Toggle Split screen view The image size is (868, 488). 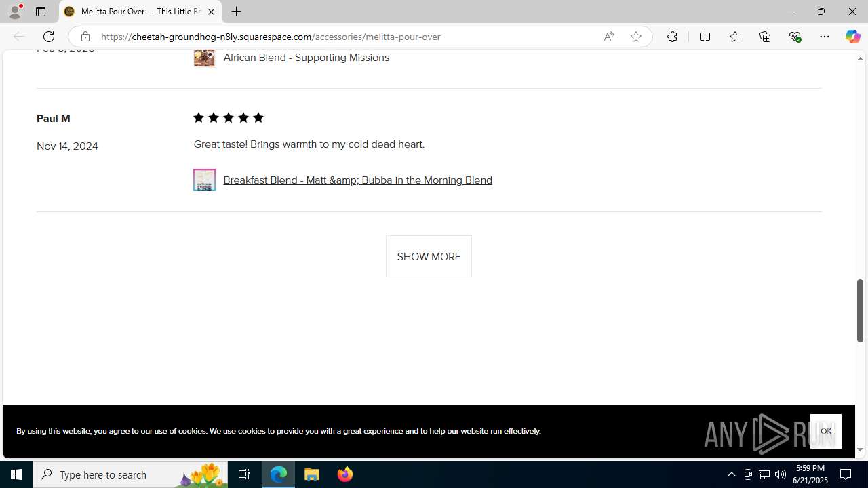click(705, 37)
